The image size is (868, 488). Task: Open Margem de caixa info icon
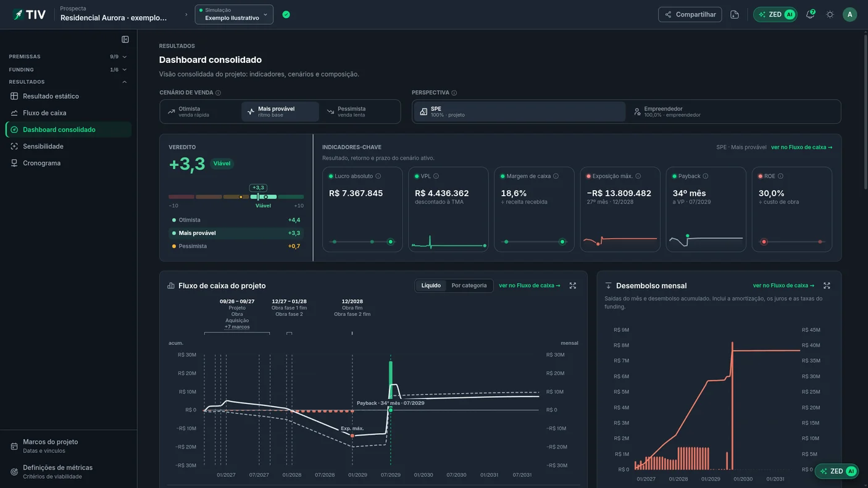point(556,176)
